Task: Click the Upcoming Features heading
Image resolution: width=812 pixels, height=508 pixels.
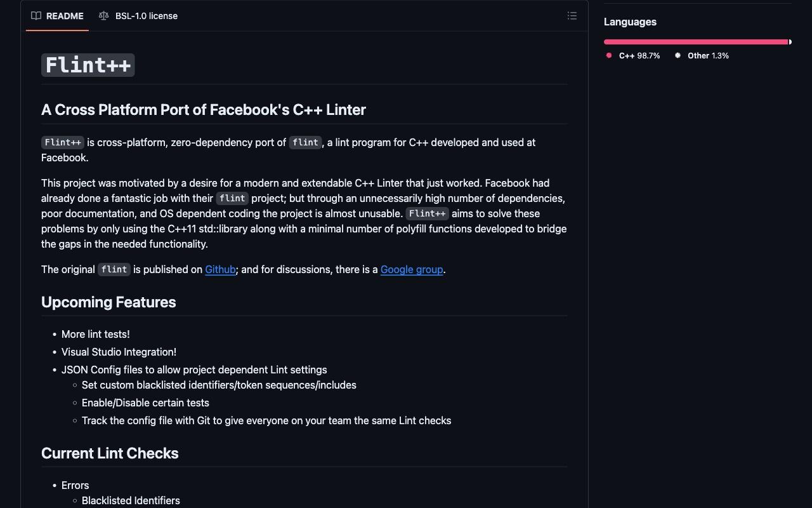Action: point(108,302)
